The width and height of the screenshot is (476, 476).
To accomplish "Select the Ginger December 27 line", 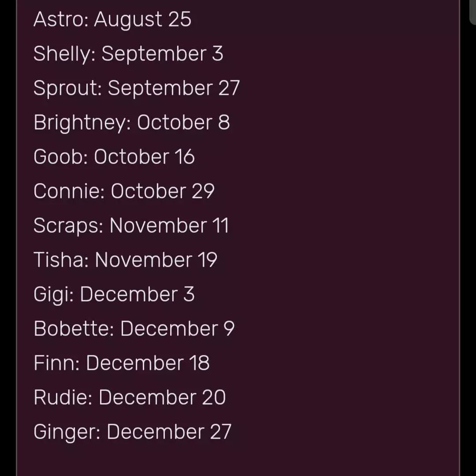I will (132, 432).
